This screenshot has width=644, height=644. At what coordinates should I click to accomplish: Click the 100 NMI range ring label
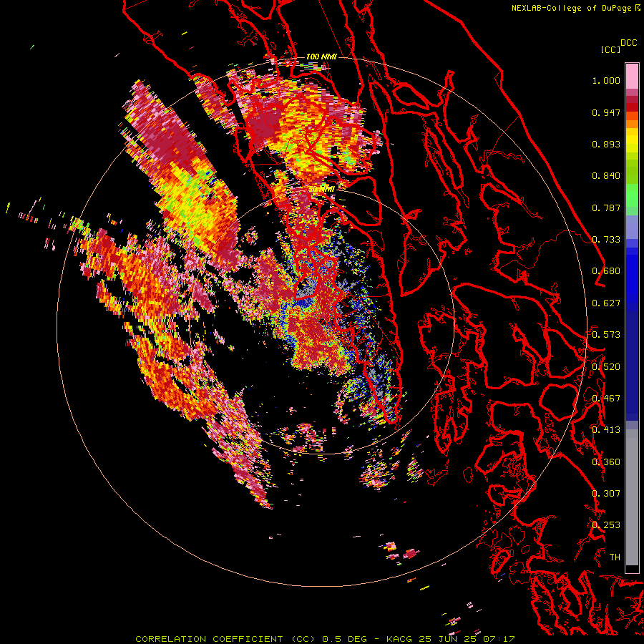tap(321, 57)
